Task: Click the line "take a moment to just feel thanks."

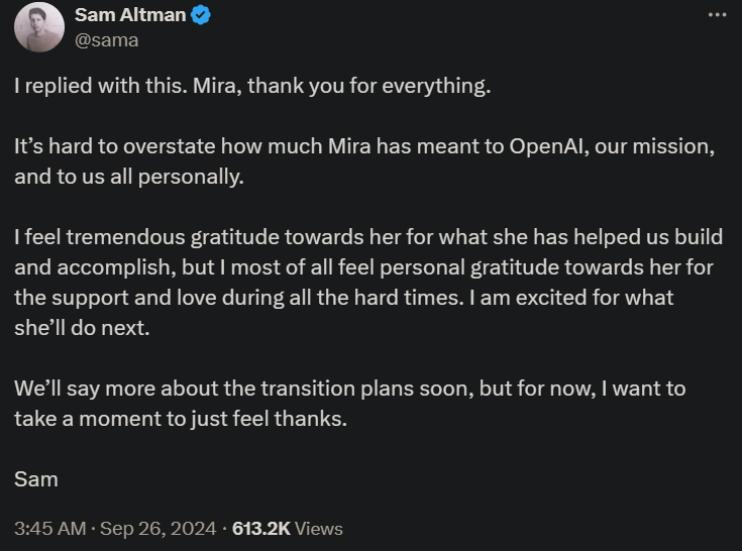Action: (180, 418)
